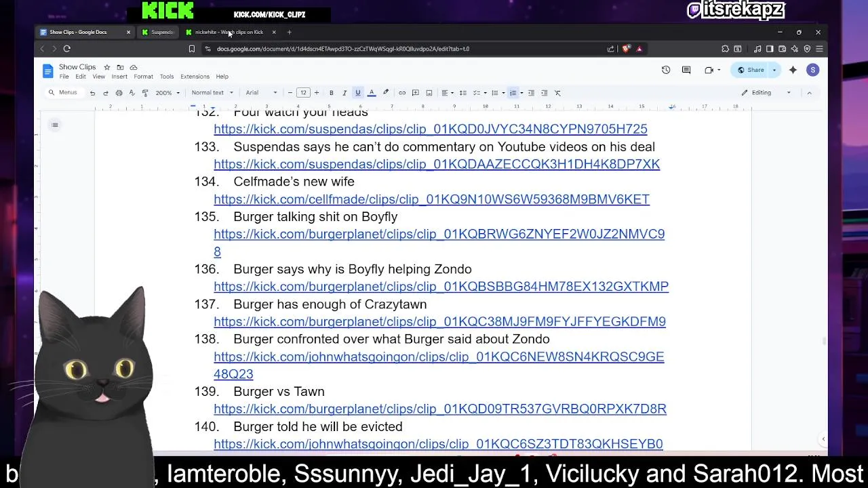The image size is (868, 488).
Task: Expand the checklist options arrow
Action: pos(484,93)
